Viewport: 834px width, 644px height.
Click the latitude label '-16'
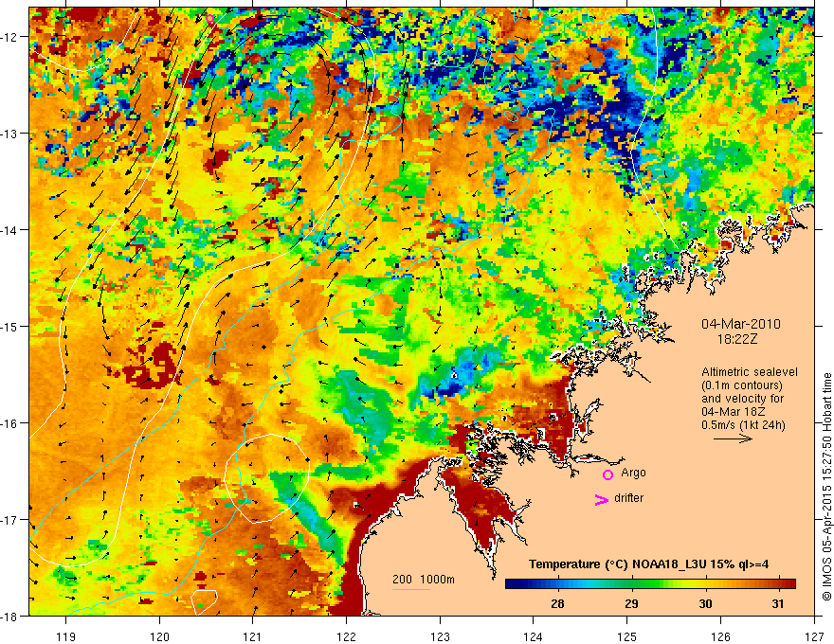[x=10, y=423]
